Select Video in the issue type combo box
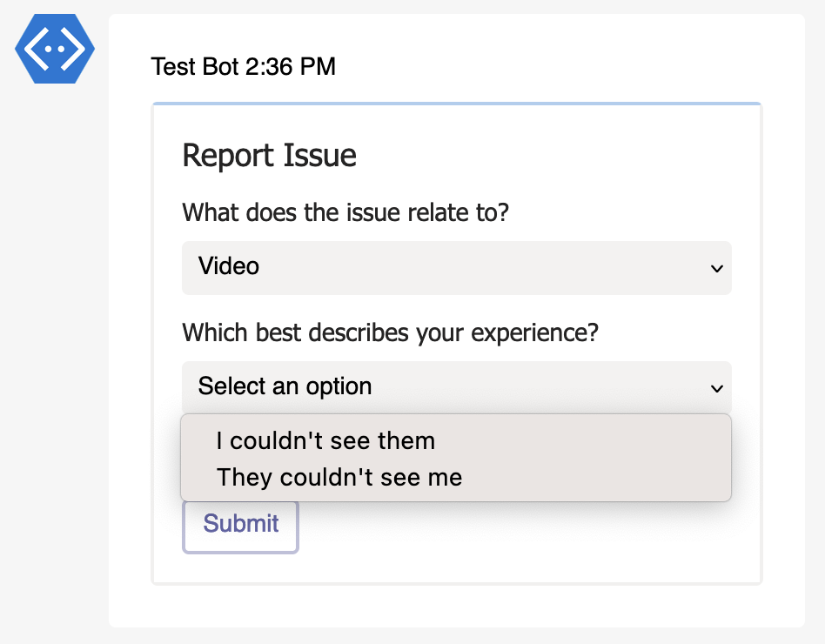This screenshot has height=644, width=825. click(456, 267)
